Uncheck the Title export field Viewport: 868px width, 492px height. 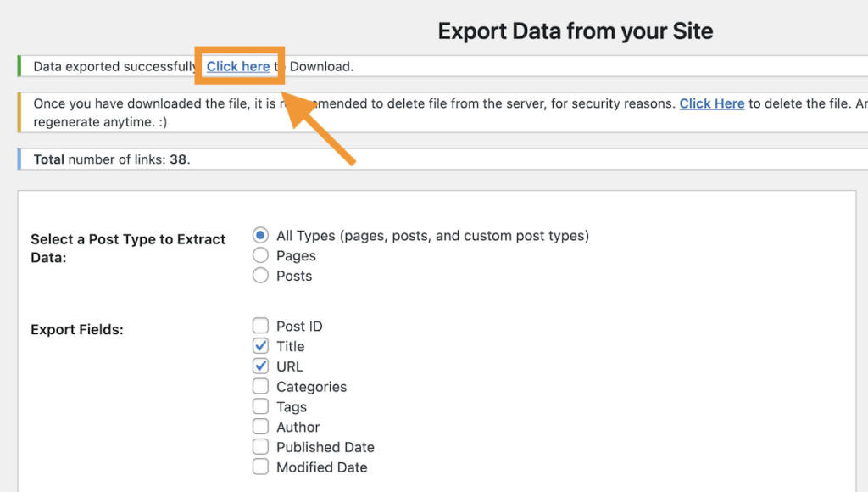click(x=262, y=345)
